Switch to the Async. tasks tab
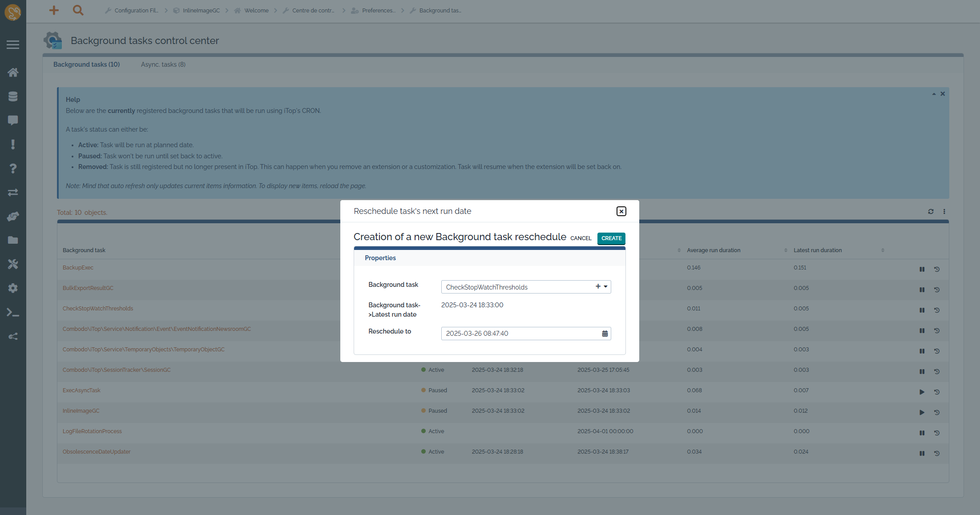980x515 pixels. point(163,64)
